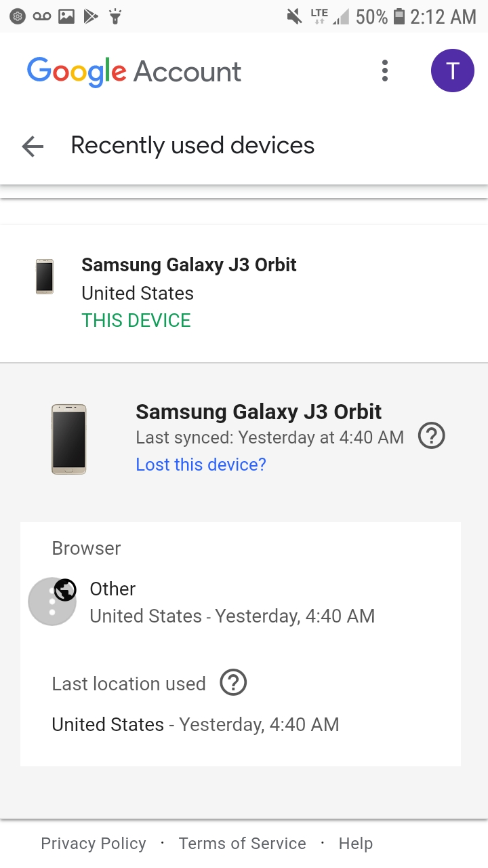
Task: Open the Help footer link
Action: [x=356, y=844]
